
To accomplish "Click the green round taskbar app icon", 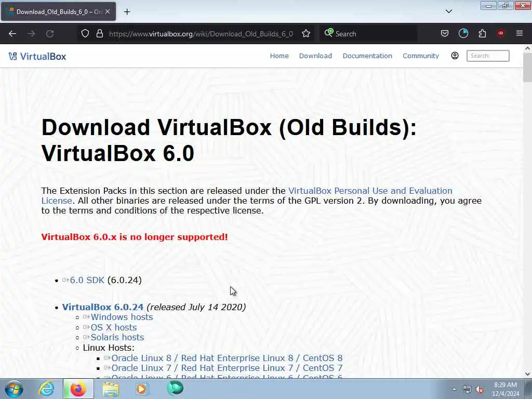I will tap(175, 388).
